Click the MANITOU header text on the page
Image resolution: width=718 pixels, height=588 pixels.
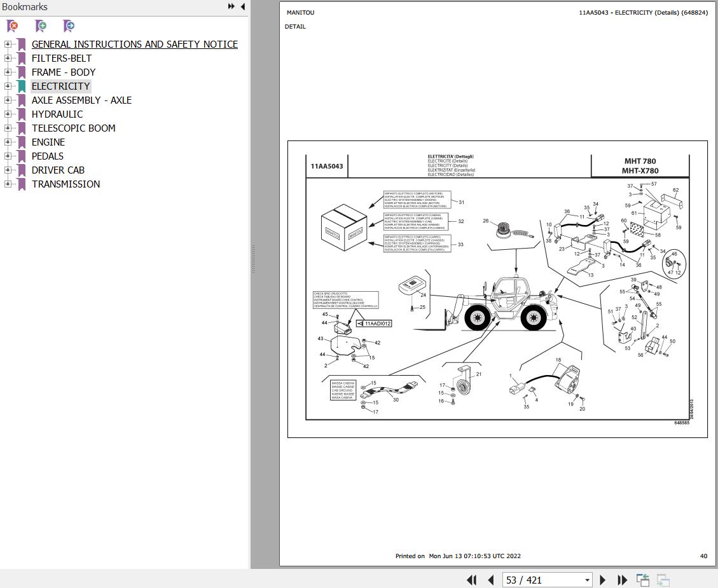300,12
